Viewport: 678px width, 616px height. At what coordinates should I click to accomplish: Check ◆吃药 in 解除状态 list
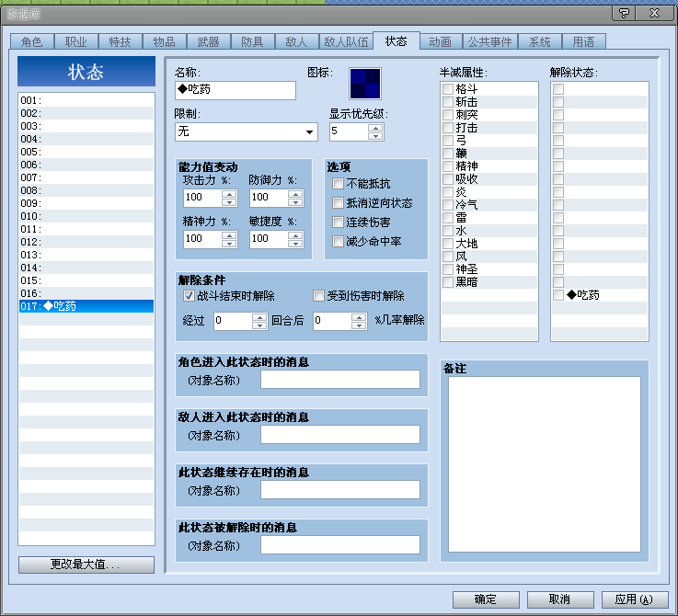click(558, 295)
